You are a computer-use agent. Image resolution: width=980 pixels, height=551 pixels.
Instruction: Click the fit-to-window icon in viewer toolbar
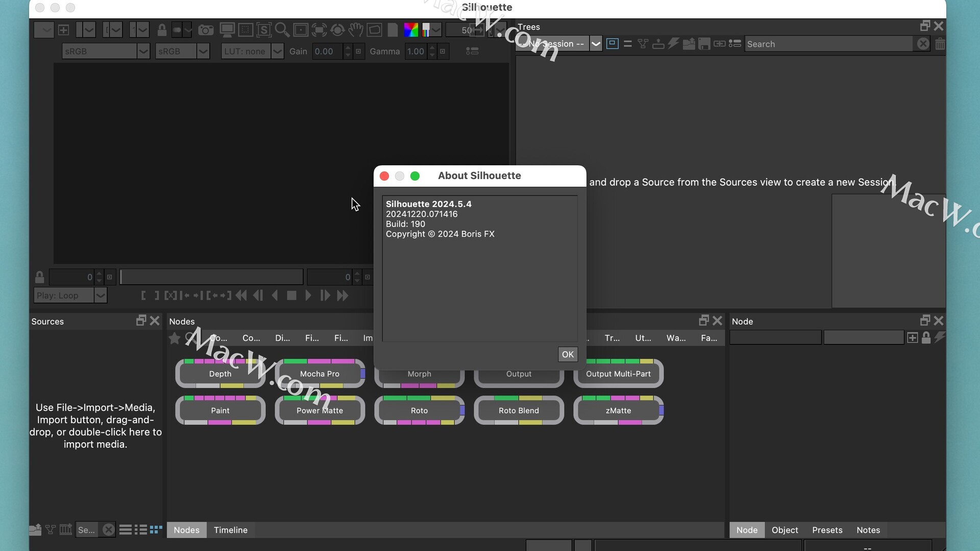(x=319, y=30)
